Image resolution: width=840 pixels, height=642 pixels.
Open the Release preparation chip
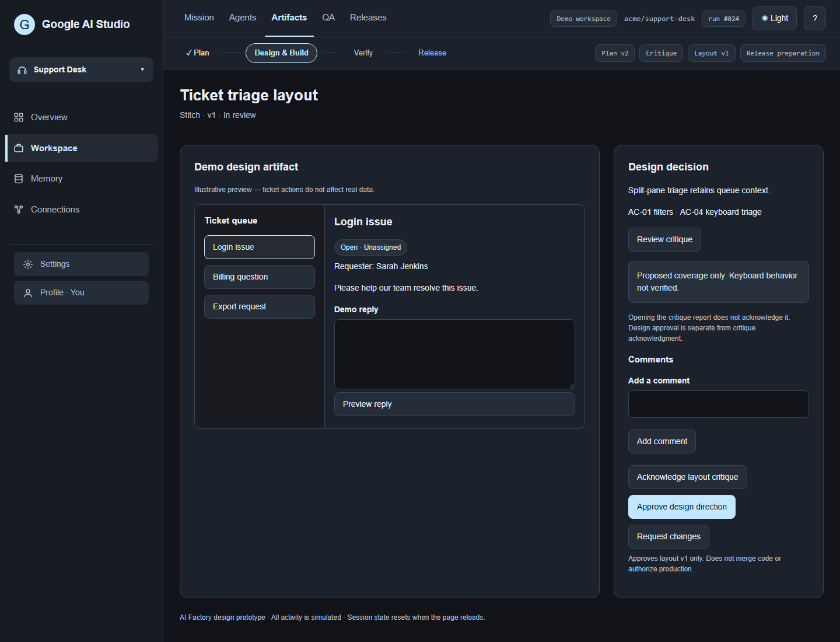click(x=783, y=53)
